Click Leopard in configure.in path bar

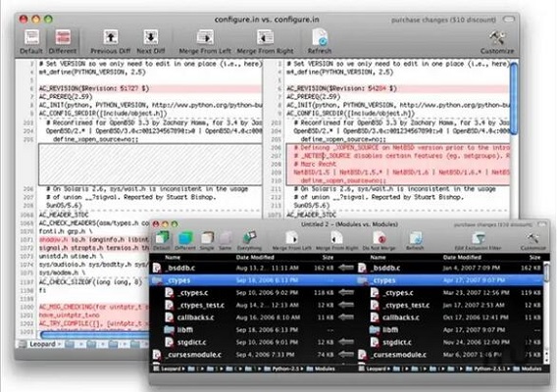point(42,344)
